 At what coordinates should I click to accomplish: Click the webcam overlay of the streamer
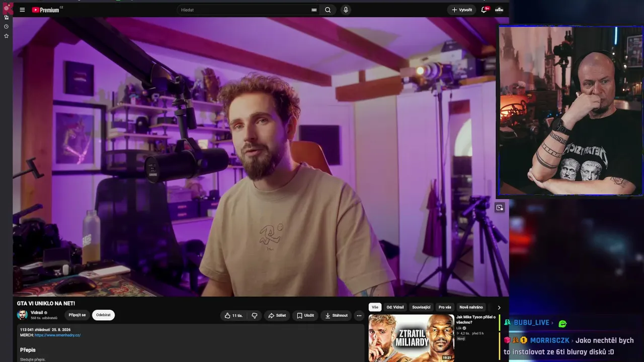click(571, 111)
